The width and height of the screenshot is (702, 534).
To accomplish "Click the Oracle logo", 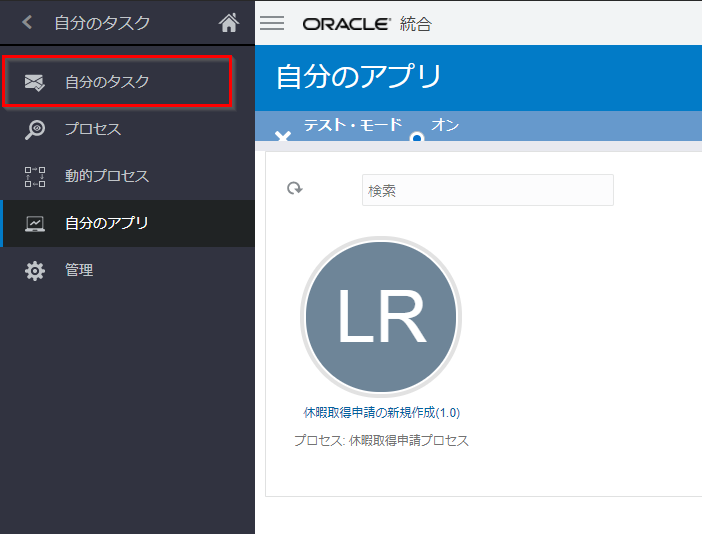I will (345, 23).
